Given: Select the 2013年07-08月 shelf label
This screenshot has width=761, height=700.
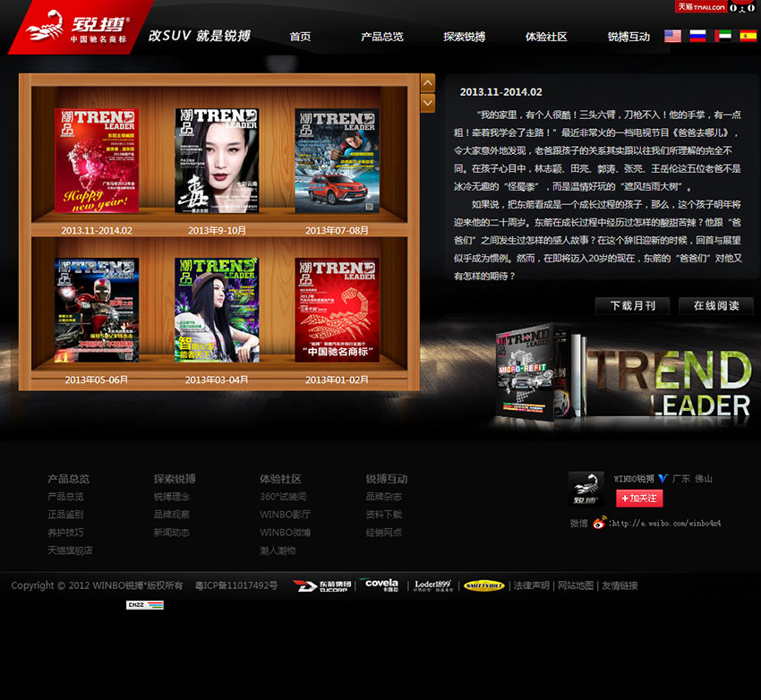Looking at the screenshot, I should click(337, 230).
